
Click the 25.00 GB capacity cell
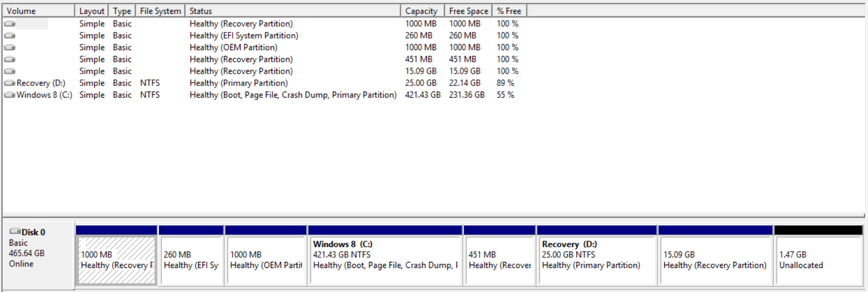click(420, 83)
